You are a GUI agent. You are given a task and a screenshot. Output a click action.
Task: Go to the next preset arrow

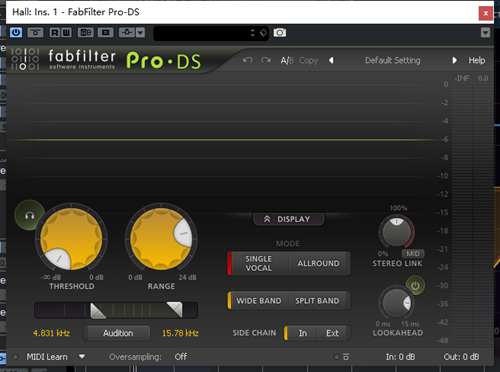pyautogui.click(x=454, y=60)
